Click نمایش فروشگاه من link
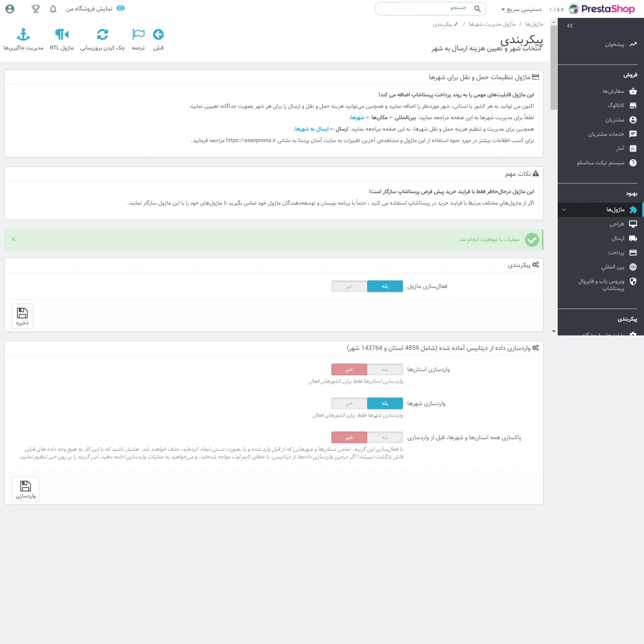Viewport: 644px width, 644px height. 89,8
